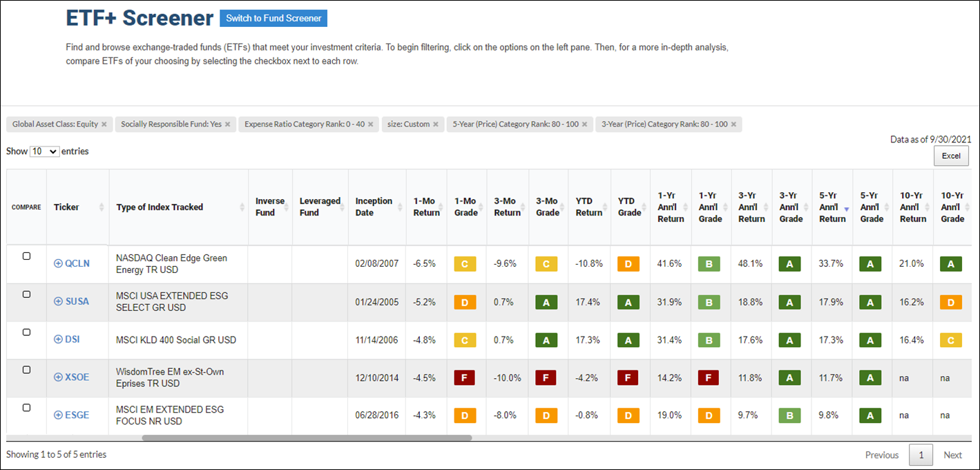Sort by YTD Return header
Image resolution: width=980 pixels, height=470 pixels.
pos(589,207)
